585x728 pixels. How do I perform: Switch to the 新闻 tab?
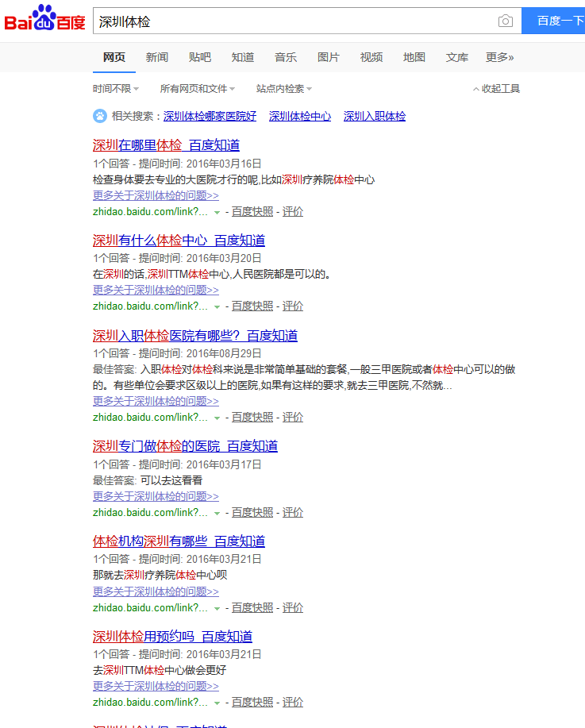coord(157,57)
